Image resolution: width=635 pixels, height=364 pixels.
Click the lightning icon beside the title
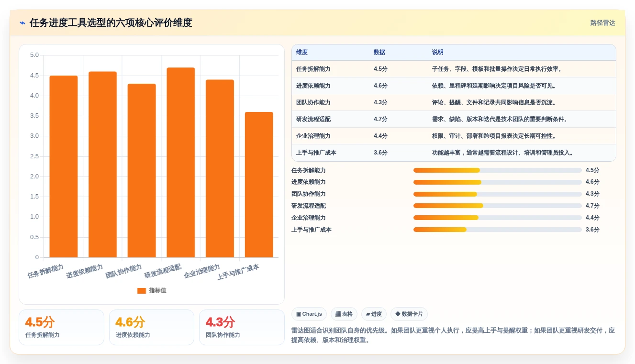coord(22,23)
